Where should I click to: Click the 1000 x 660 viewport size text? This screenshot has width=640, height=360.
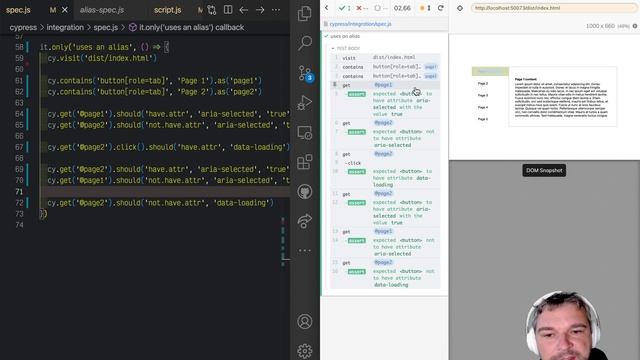pos(600,26)
